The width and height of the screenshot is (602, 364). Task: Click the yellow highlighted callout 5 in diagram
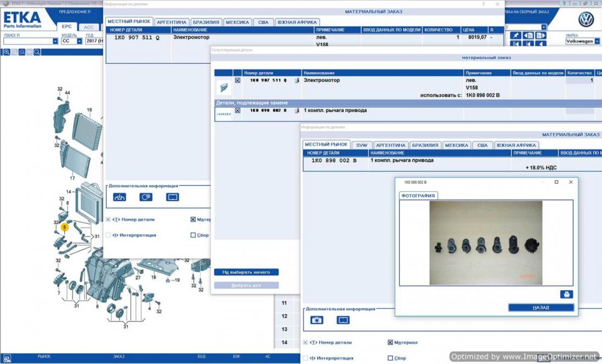64,227
